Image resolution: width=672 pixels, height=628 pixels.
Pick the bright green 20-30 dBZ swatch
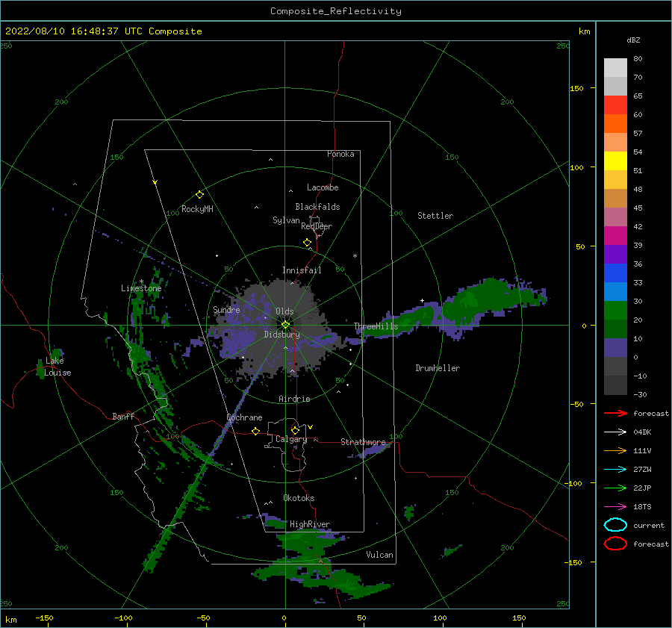pyautogui.click(x=615, y=311)
